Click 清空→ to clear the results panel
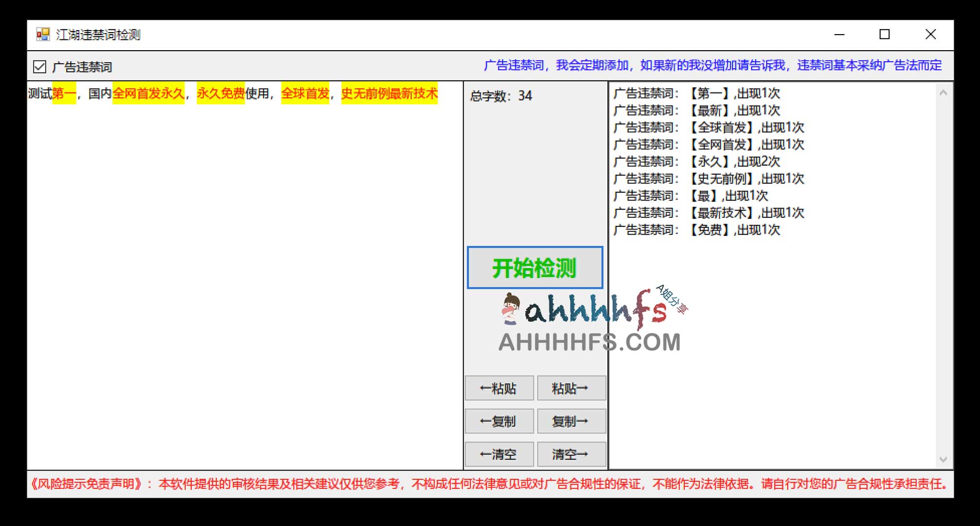The height and width of the screenshot is (526, 980). [571, 454]
